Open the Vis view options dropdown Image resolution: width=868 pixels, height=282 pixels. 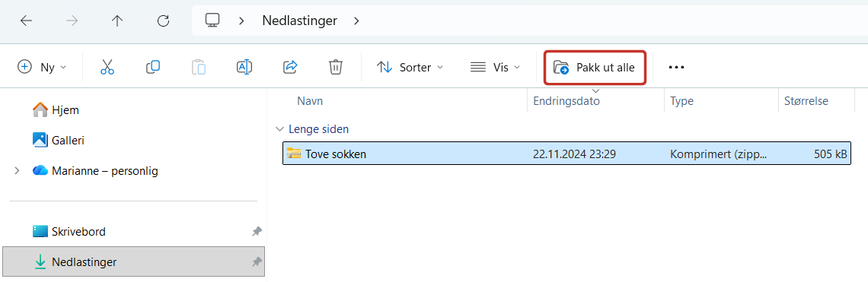tap(496, 68)
